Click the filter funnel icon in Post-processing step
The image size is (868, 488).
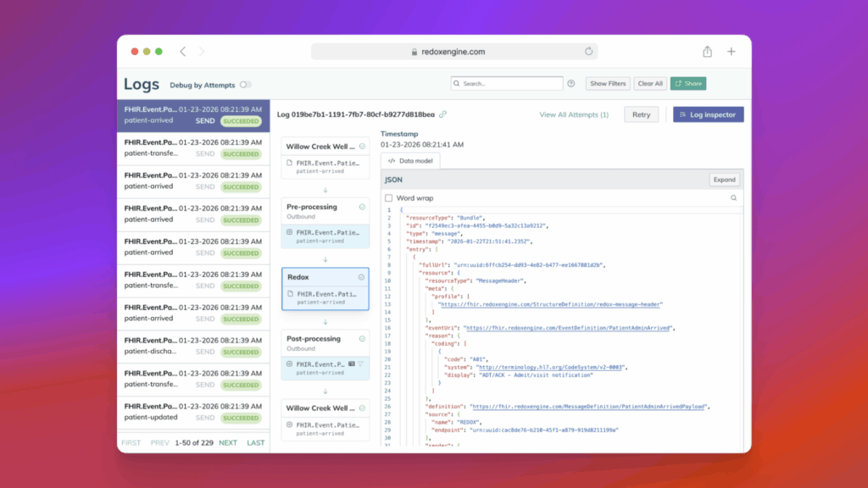click(x=361, y=363)
